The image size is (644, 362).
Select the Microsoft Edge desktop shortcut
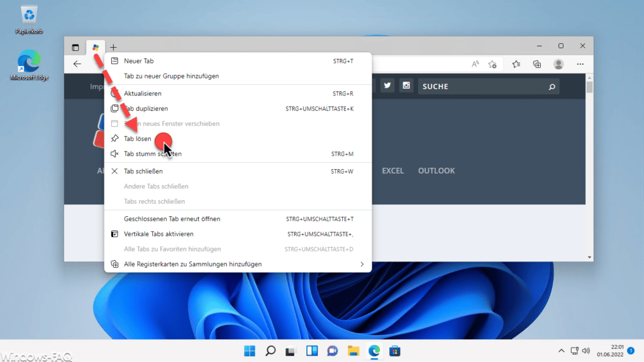(x=29, y=65)
